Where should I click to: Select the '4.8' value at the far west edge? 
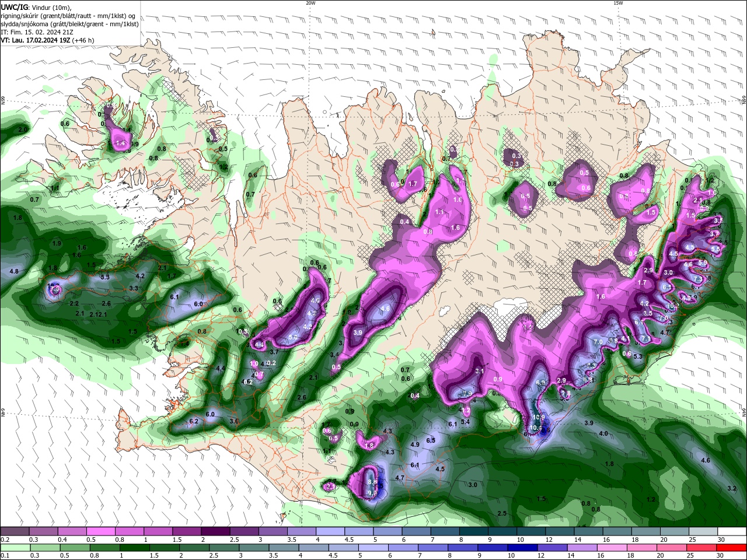point(14,272)
